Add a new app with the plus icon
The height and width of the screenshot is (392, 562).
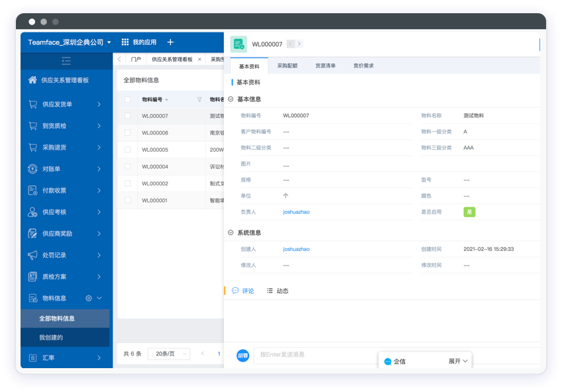click(170, 42)
